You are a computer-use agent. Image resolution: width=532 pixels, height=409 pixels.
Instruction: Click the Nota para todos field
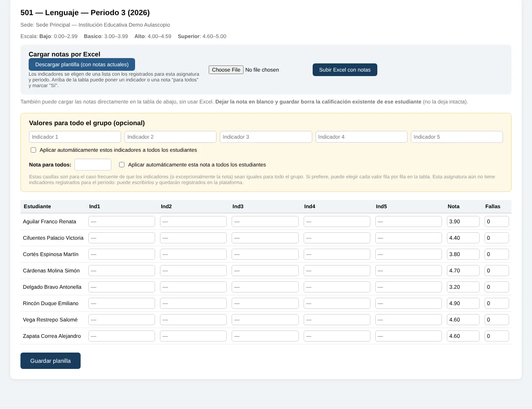coord(93,165)
